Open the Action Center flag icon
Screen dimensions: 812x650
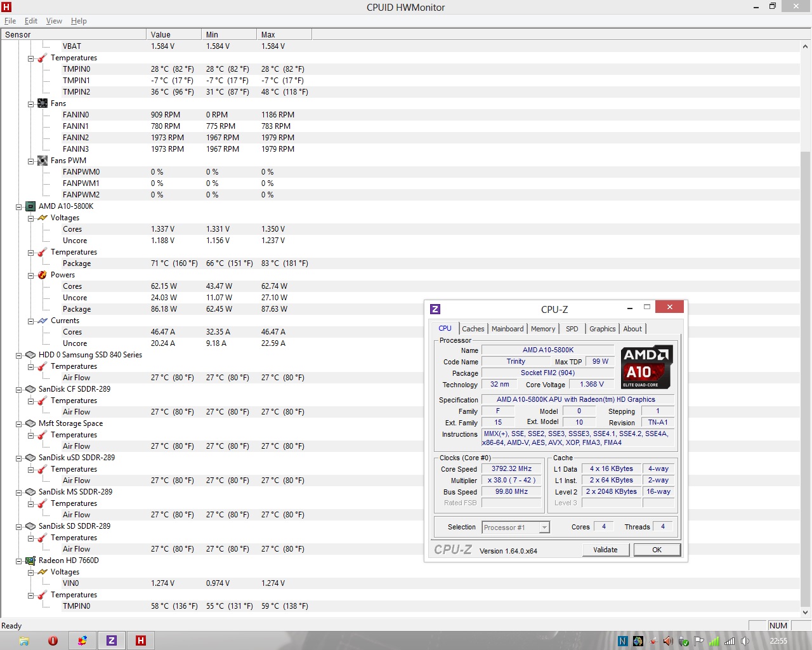tap(698, 641)
